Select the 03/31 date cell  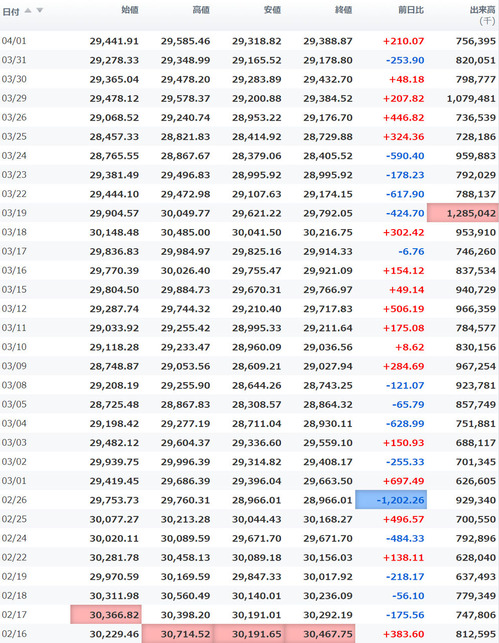tap(14, 60)
